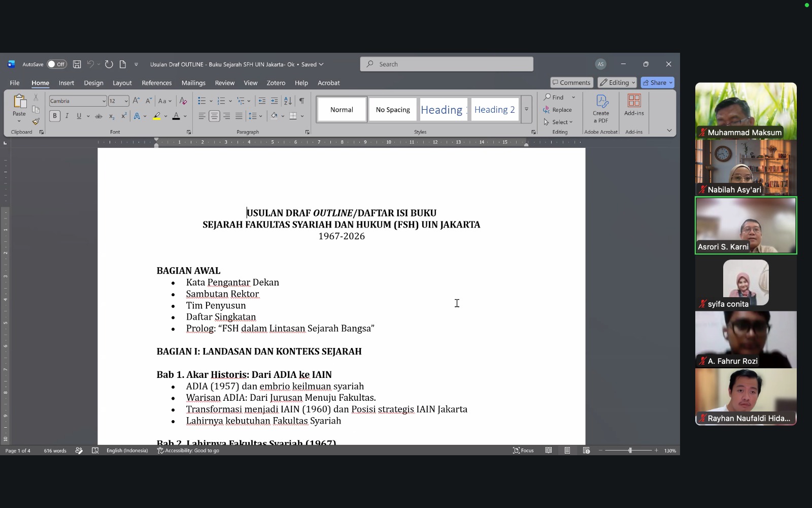Screen dimensions: 812x508
Task: Click the AS account avatar
Action: (600, 64)
